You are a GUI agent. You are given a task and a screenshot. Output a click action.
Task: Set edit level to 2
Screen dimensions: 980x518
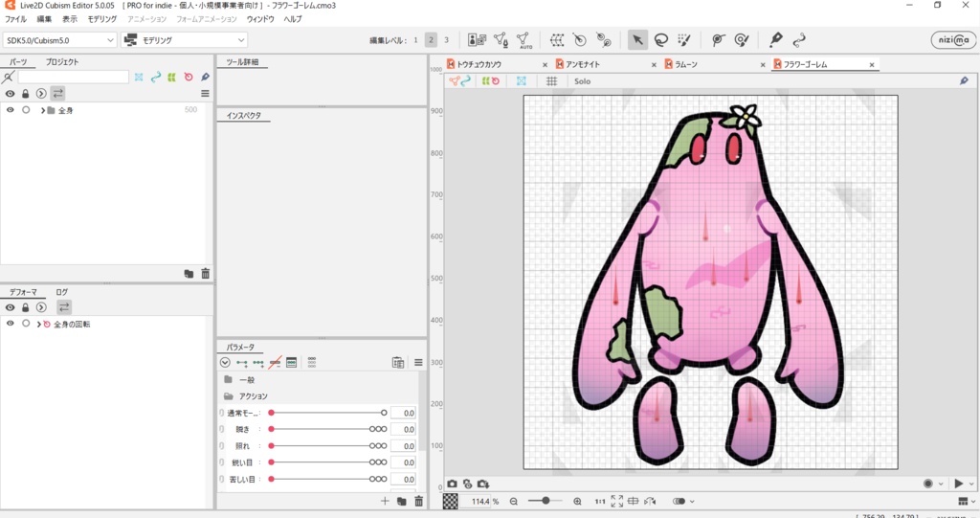pyautogui.click(x=432, y=40)
